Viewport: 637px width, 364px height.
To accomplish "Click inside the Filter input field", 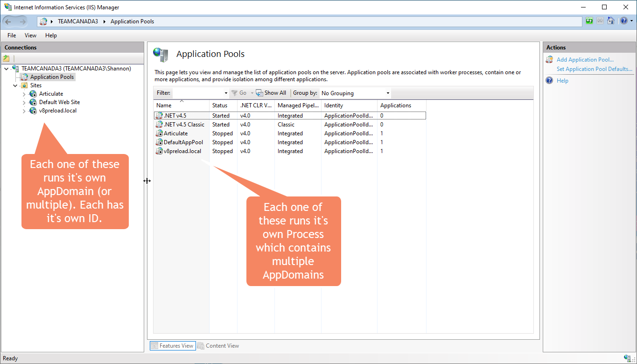I will (198, 93).
